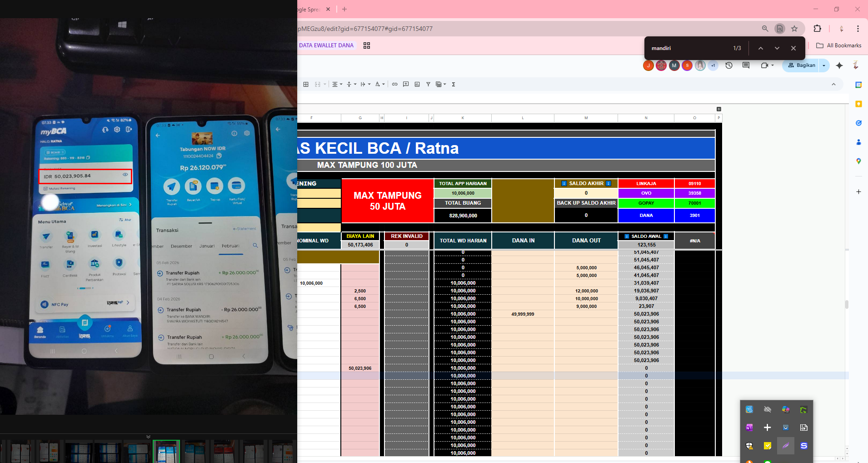The height and width of the screenshot is (463, 868).
Task: Open Google Tasks side panel icon
Action: 858,123
